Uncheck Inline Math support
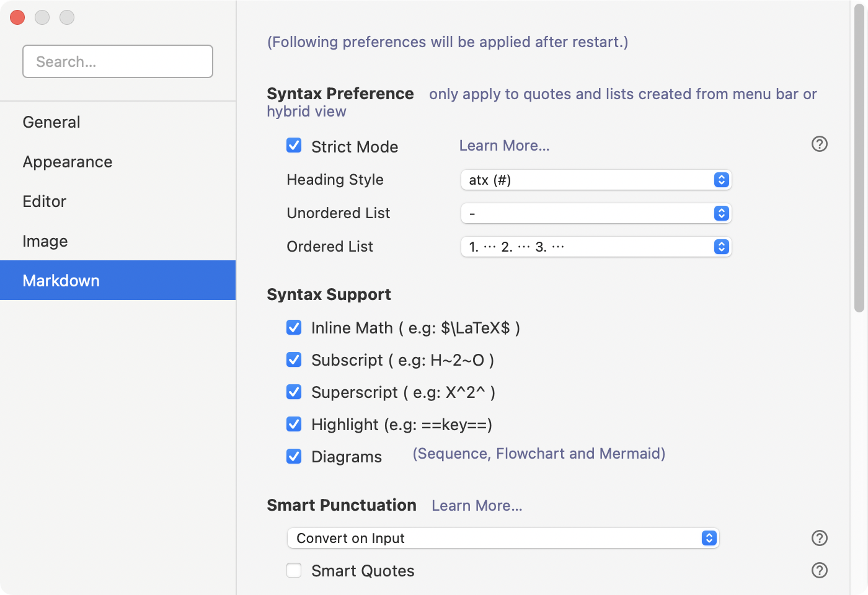This screenshot has width=868, height=595. (294, 327)
